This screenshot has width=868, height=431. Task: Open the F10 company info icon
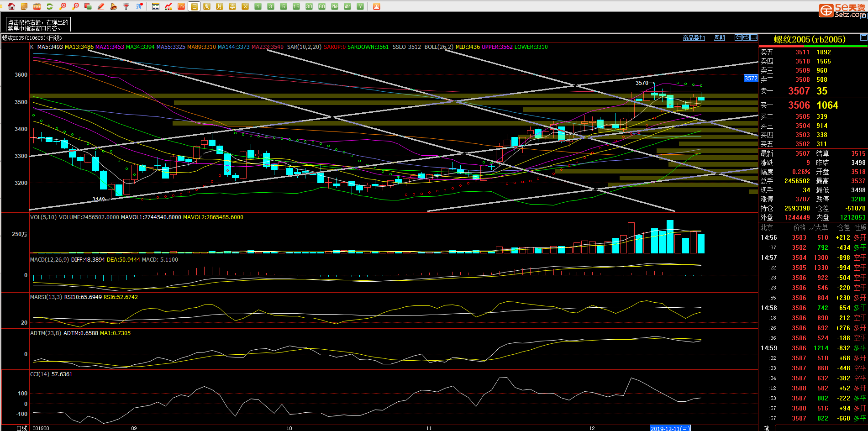[37, 6]
